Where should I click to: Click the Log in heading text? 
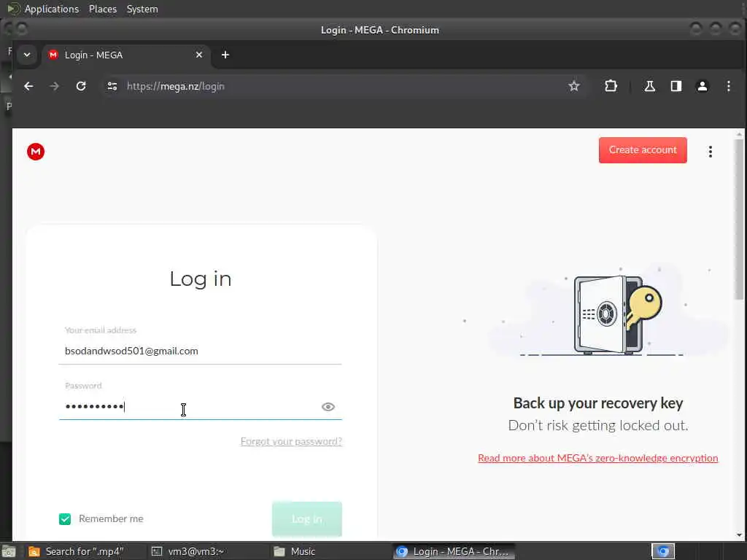[201, 279]
